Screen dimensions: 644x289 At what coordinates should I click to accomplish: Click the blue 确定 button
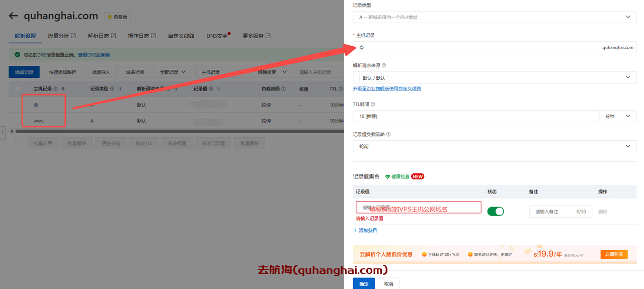(363, 284)
